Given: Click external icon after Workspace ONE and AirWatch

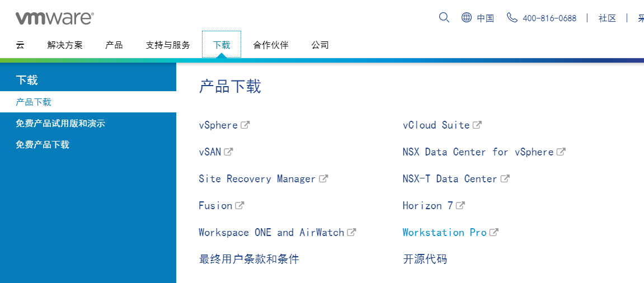Looking at the screenshot, I should coord(351,233).
